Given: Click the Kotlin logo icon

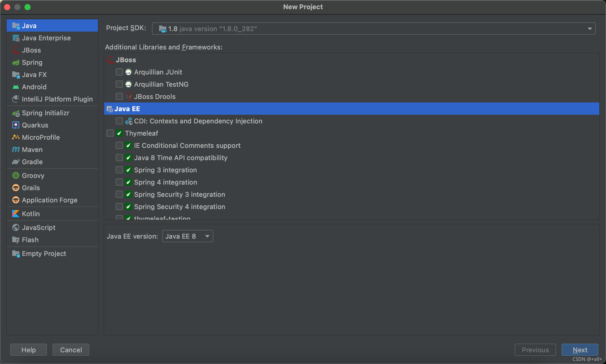Looking at the screenshot, I should click(x=16, y=214).
